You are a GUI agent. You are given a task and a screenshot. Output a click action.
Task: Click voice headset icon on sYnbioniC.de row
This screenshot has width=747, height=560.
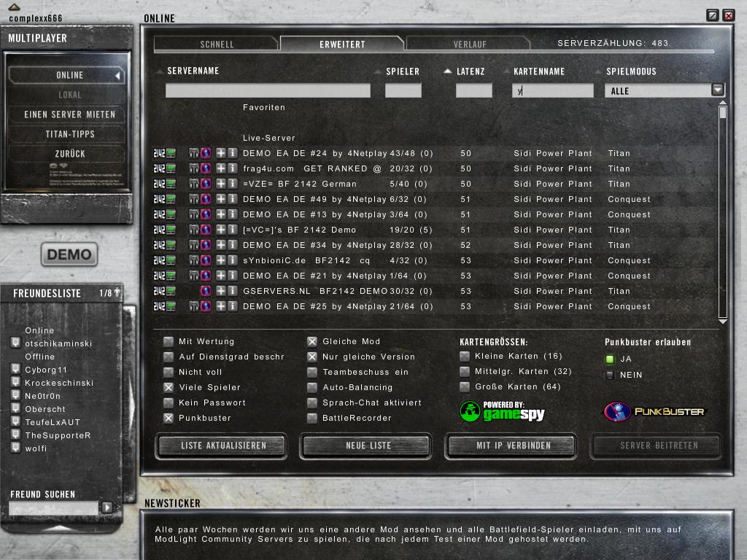(193, 260)
